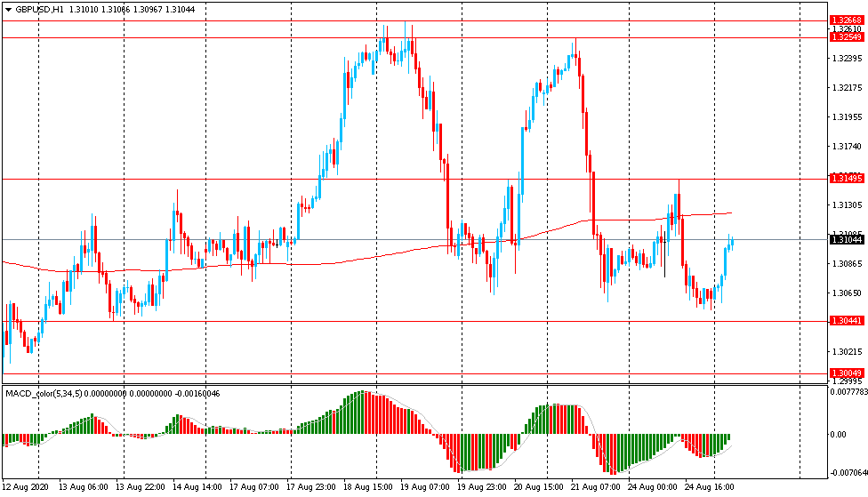Image resolution: width=868 pixels, height=497 pixels.
Task: Click the 13 Aug 06:00 time axis label
Action: point(84,487)
